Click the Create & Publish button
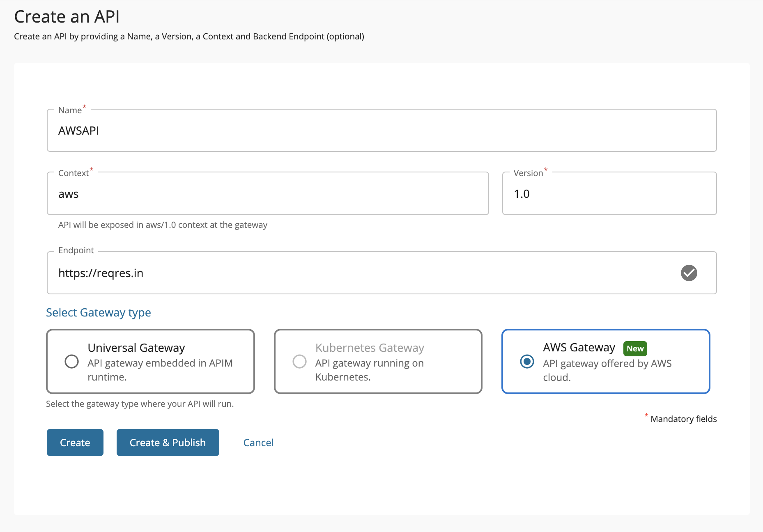The image size is (763, 532). [x=168, y=443]
